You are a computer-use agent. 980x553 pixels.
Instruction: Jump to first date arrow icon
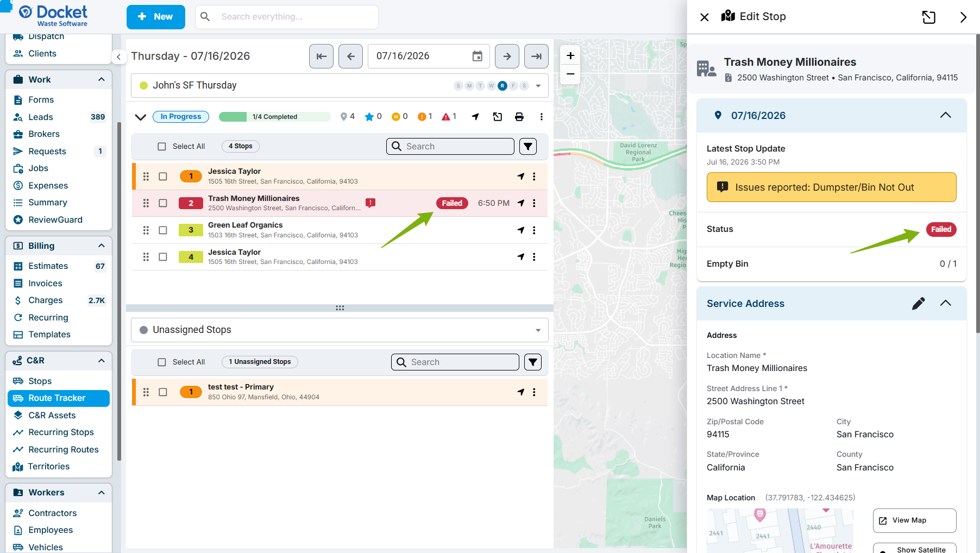(x=322, y=56)
